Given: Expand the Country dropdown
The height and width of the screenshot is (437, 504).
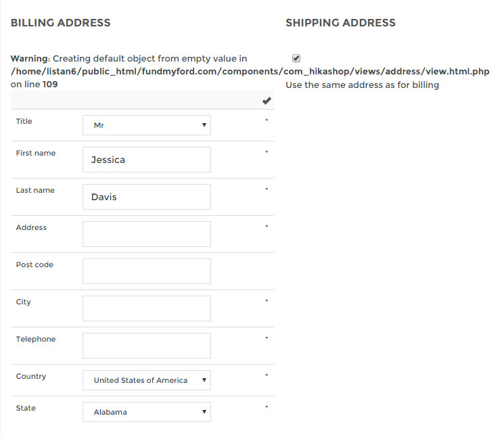Looking at the screenshot, I should tap(146, 380).
